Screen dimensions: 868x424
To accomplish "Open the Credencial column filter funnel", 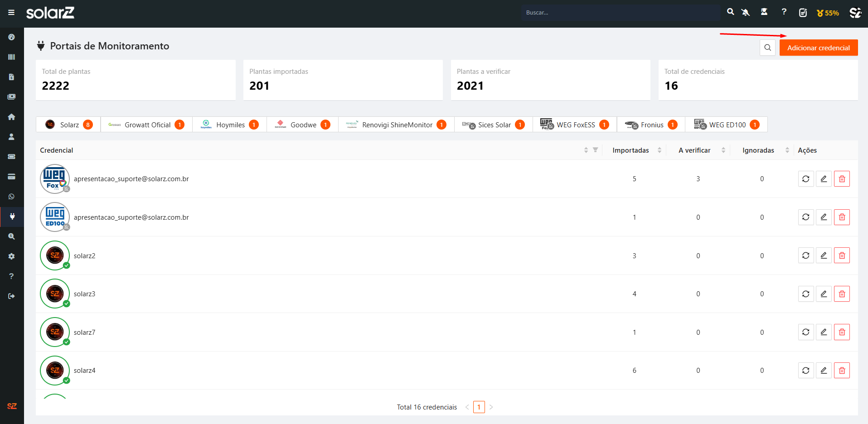I will coord(595,150).
